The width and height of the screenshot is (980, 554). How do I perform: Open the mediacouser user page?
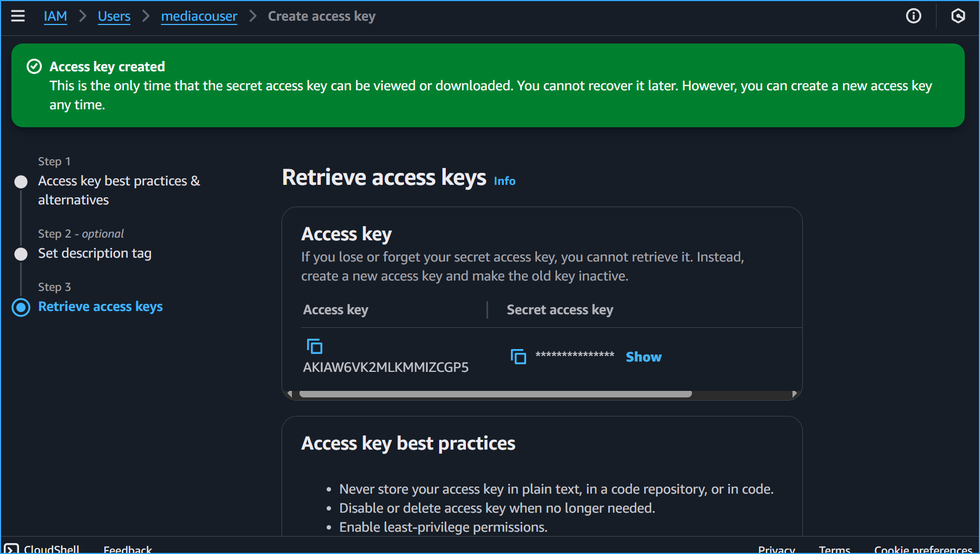pyautogui.click(x=199, y=16)
